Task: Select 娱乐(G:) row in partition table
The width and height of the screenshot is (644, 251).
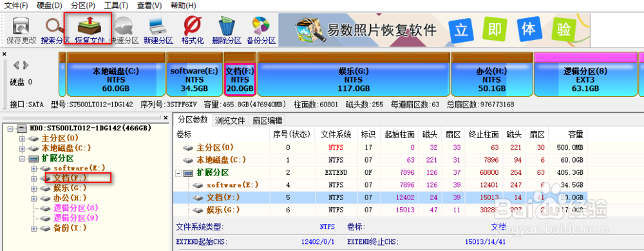Action: point(381,210)
